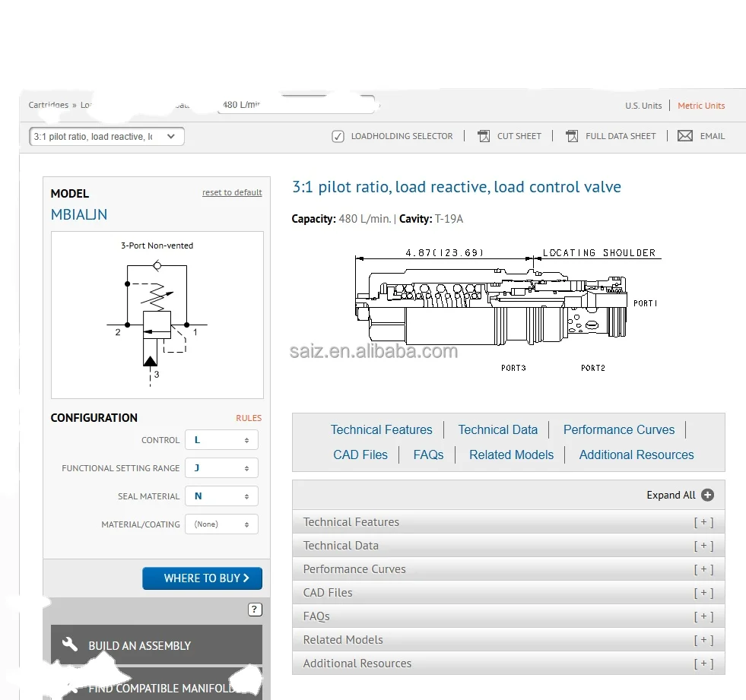The image size is (746, 700).
Task: Click the wrench icon on Build an Assembly
Action: point(69,645)
